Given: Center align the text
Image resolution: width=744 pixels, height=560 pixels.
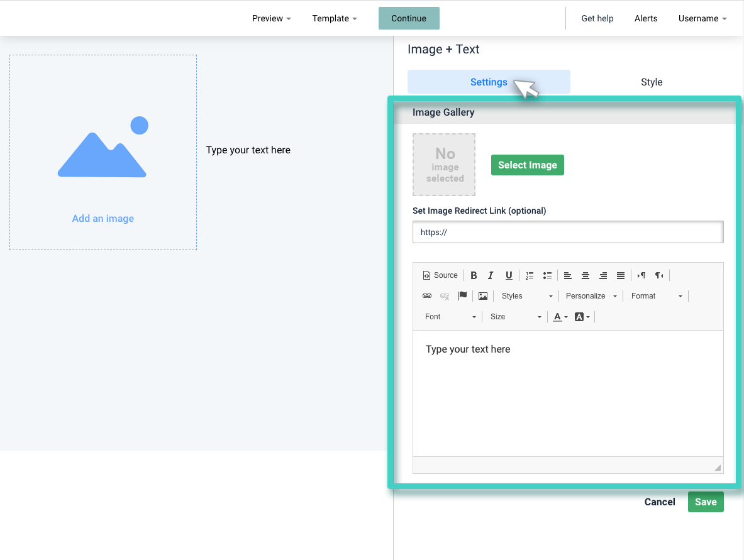Looking at the screenshot, I should (x=586, y=275).
